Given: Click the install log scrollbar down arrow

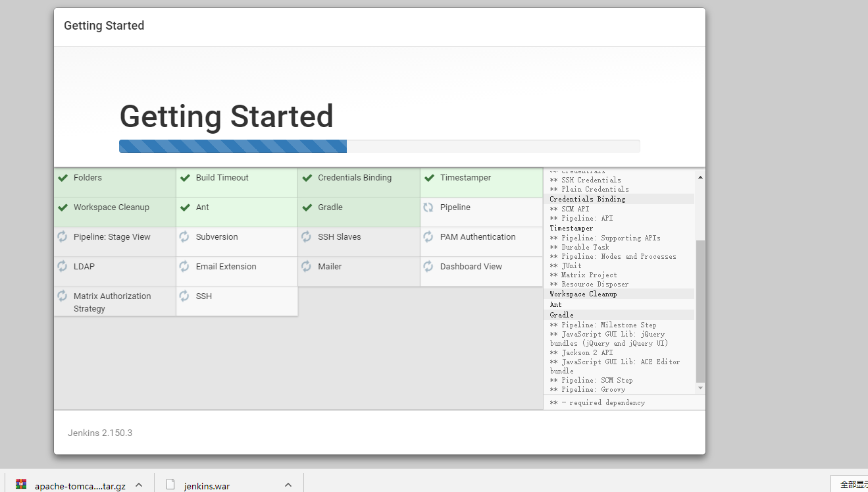Looking at the screenshot, I should [x=700, y=389].
